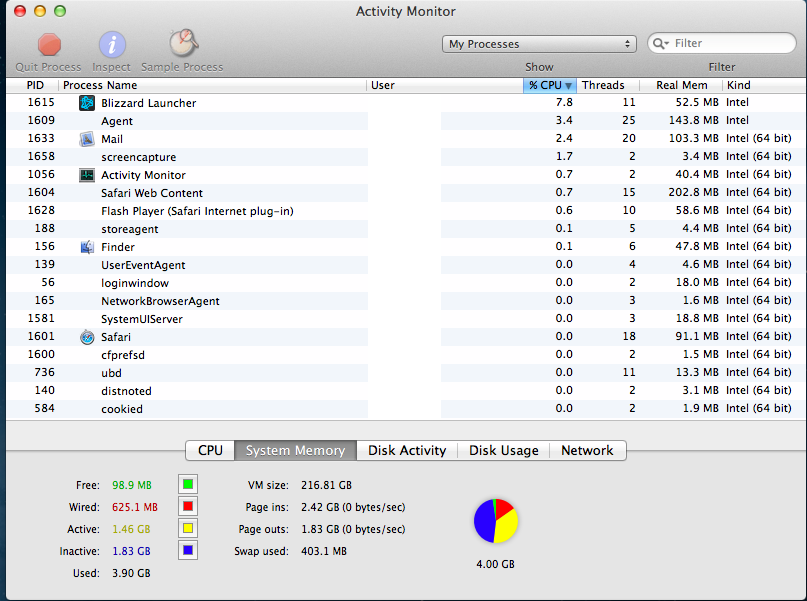The image size is (807, 601).
Task: Click the Sample Process icon
Action: [x=183, y=43]
